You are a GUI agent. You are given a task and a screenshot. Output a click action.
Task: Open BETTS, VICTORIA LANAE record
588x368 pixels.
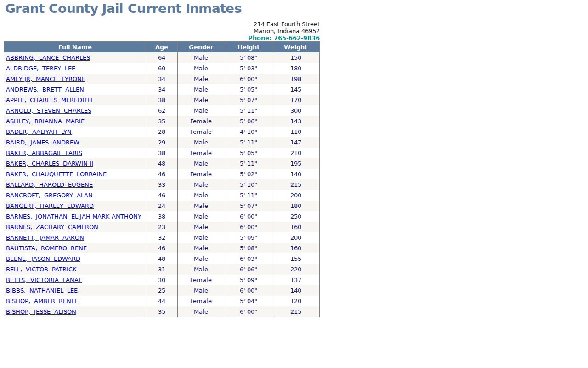tap(44, 280)
